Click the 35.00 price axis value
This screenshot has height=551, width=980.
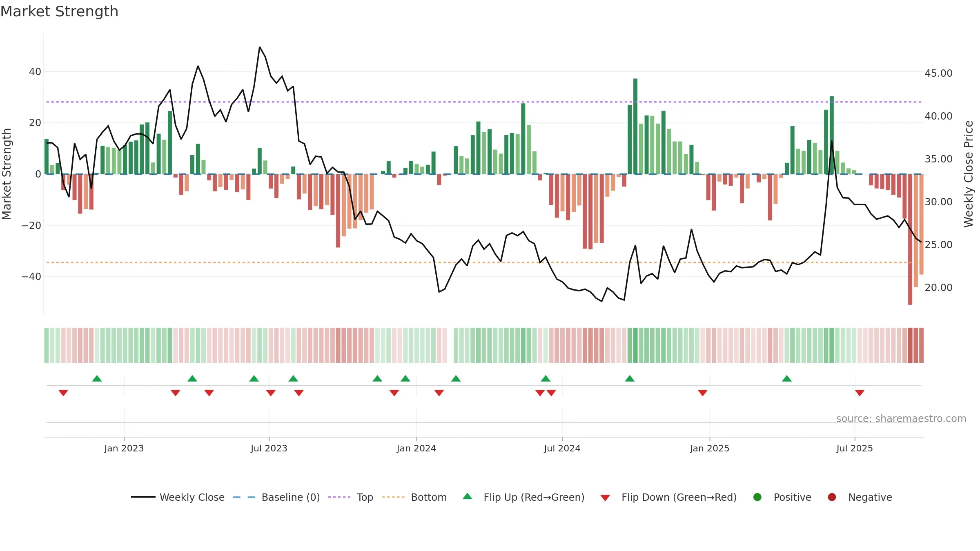(x=938, y=159)
